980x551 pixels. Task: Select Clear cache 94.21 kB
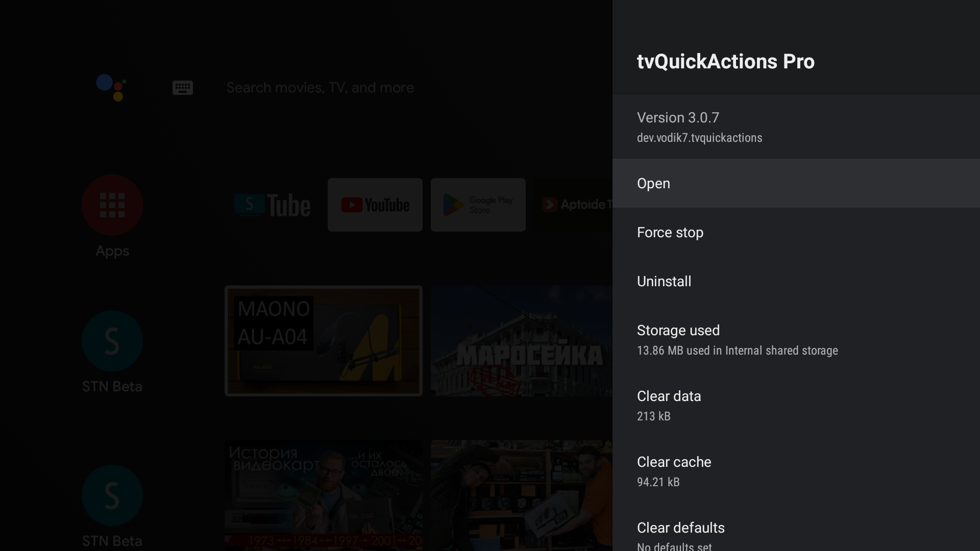(x=796, y=471)
